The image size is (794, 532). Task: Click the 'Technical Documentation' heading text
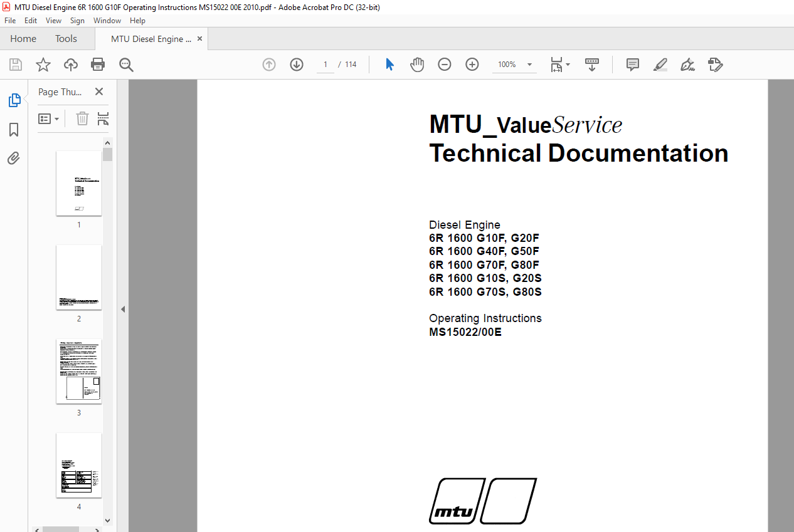pos(578,154)
